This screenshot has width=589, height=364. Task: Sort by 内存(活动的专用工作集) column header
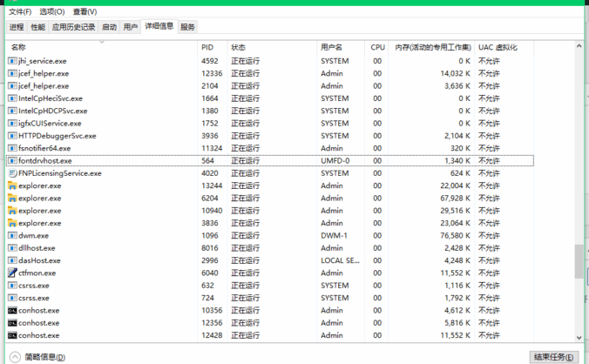pyautogui.click(x=431, y=47)
